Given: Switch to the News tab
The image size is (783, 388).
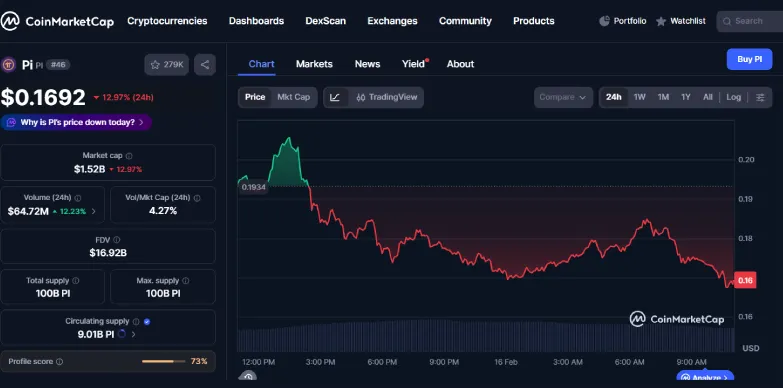Looking at the screenshot, I should click(x=368, y=64).
